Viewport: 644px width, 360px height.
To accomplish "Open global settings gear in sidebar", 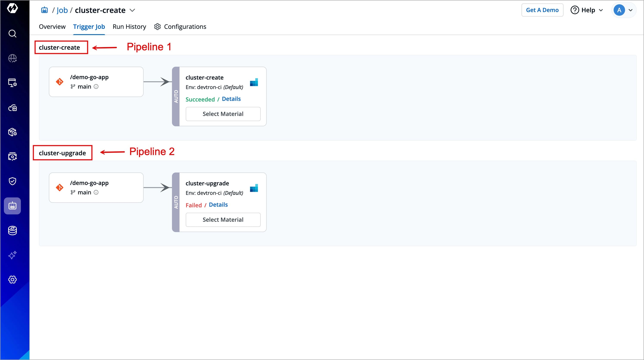I will [x=12, y=279].
